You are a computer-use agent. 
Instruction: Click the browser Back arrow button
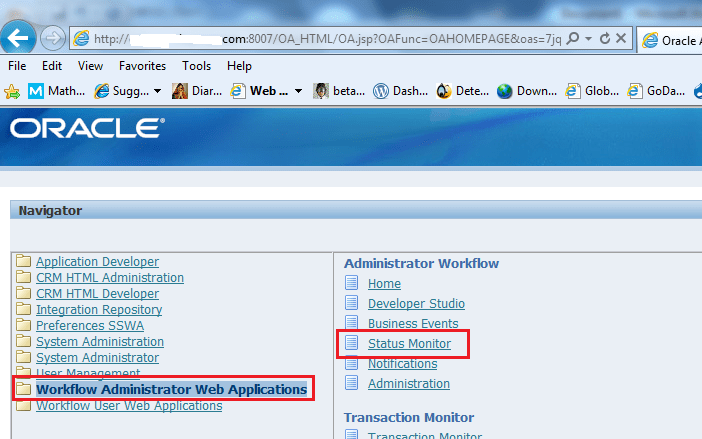click(18, 38)
